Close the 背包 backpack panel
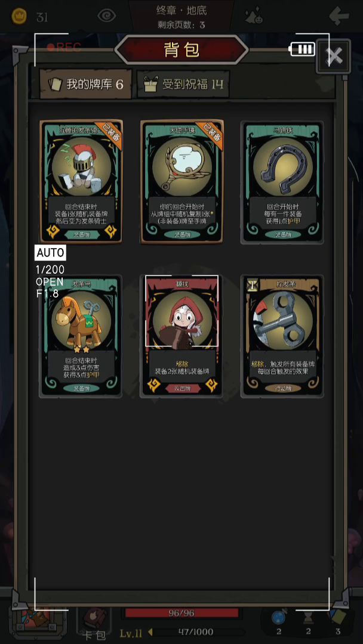 333,57
